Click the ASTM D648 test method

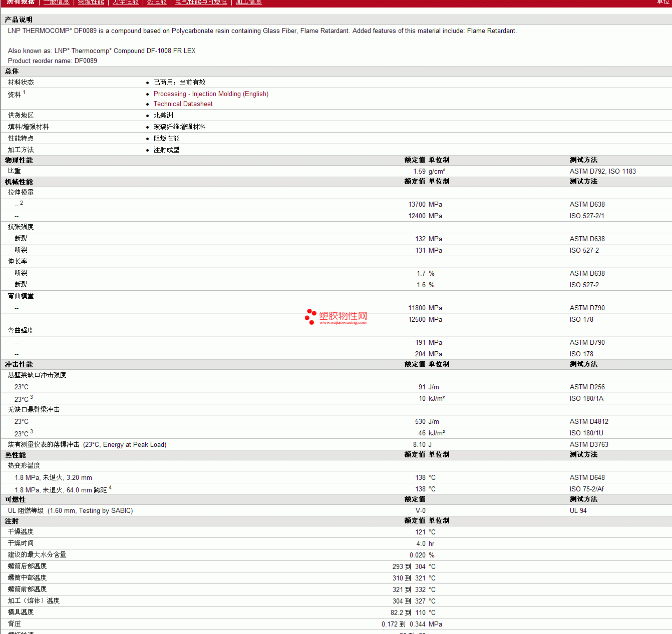[x=587, y=477]
